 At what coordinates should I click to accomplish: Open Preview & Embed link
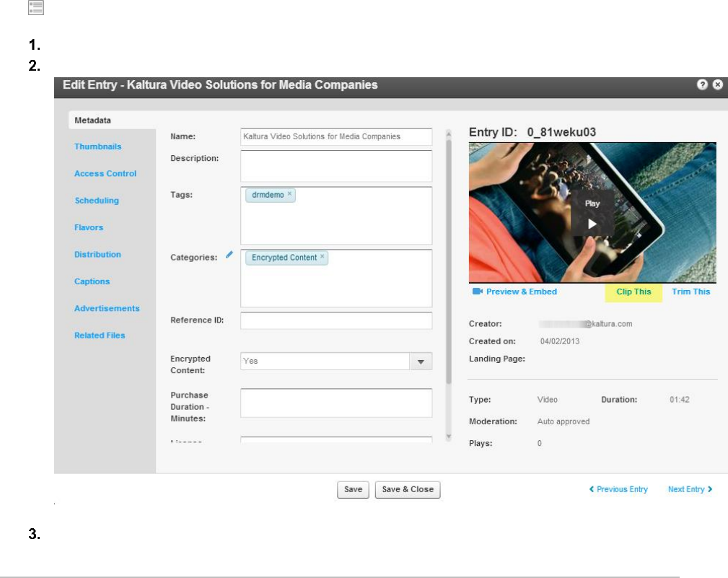[522, 292]
